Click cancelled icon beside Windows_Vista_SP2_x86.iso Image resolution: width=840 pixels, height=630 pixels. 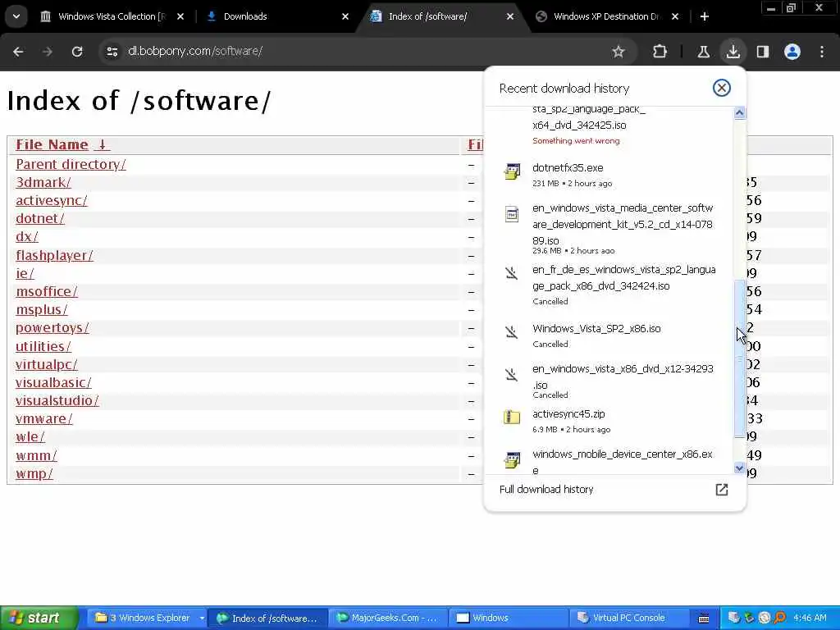pos(512,332)
